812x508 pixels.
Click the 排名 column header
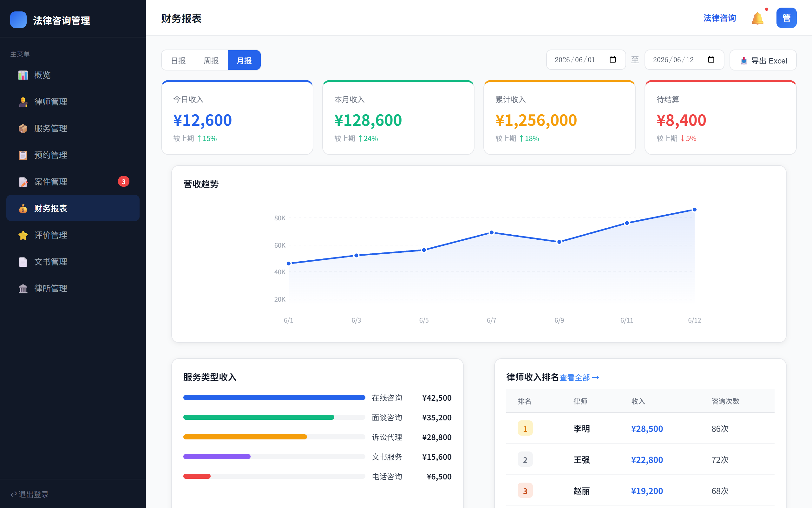(524, 401)
